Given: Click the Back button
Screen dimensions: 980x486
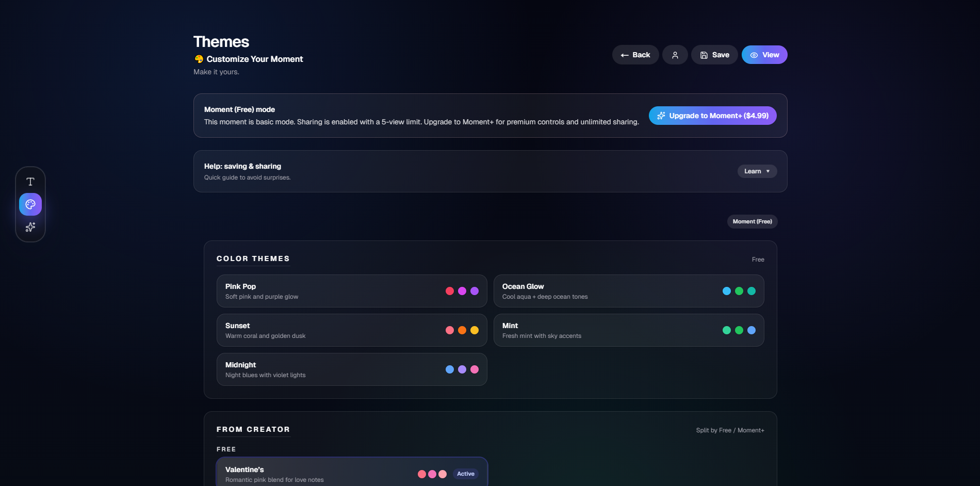Looking at the screenshot, I should pos(635,55).
